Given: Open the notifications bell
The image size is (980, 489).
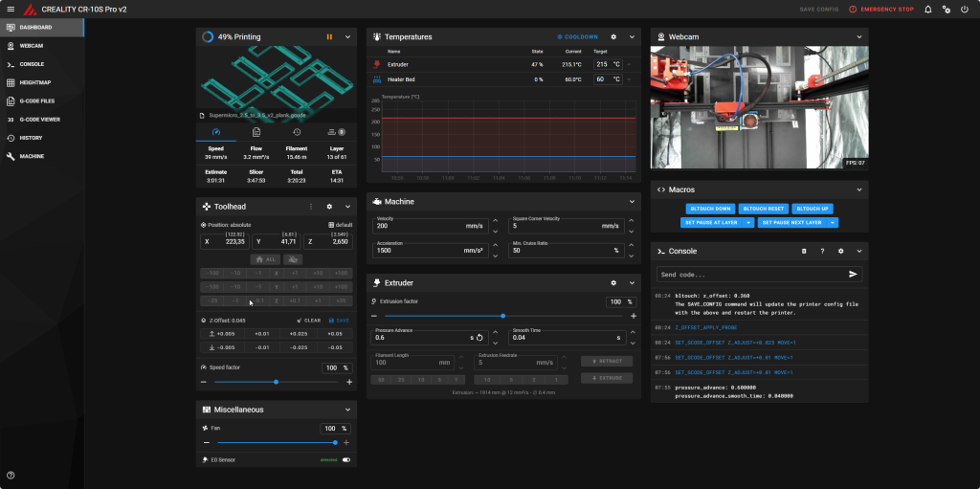Looking at the screenshot, I should (927, 10).
